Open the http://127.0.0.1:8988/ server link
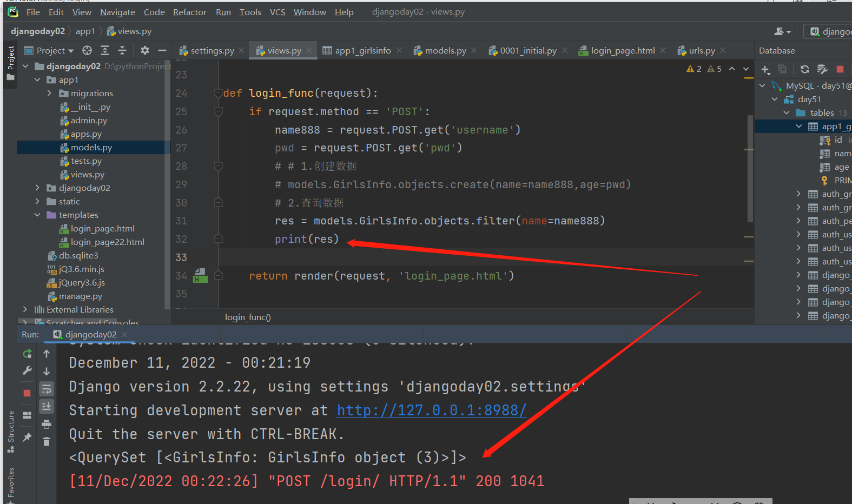852x504 pixels. pos(432,410)
